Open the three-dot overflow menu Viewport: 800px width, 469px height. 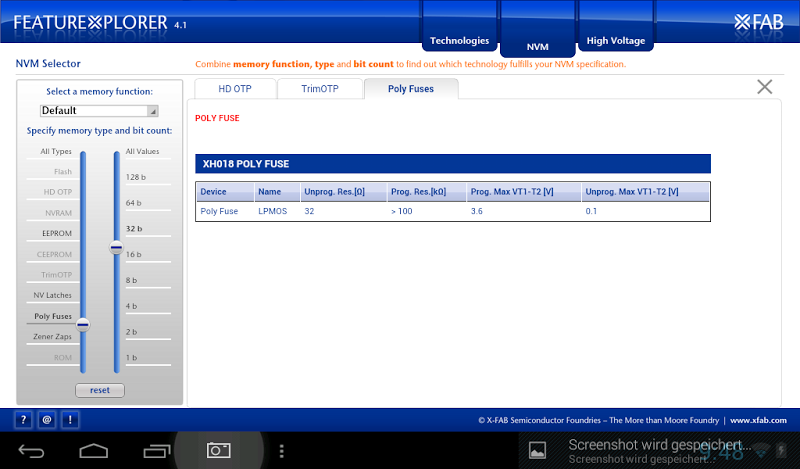281,451
